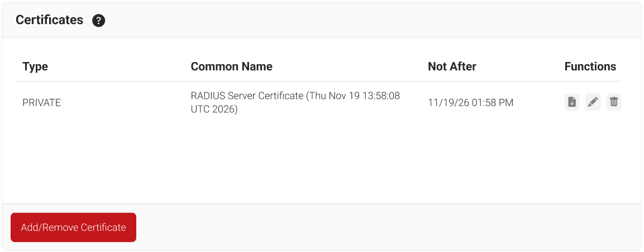
Task: Click the 'UTC 2026)' line of the common name
Action: coord(214,110)
